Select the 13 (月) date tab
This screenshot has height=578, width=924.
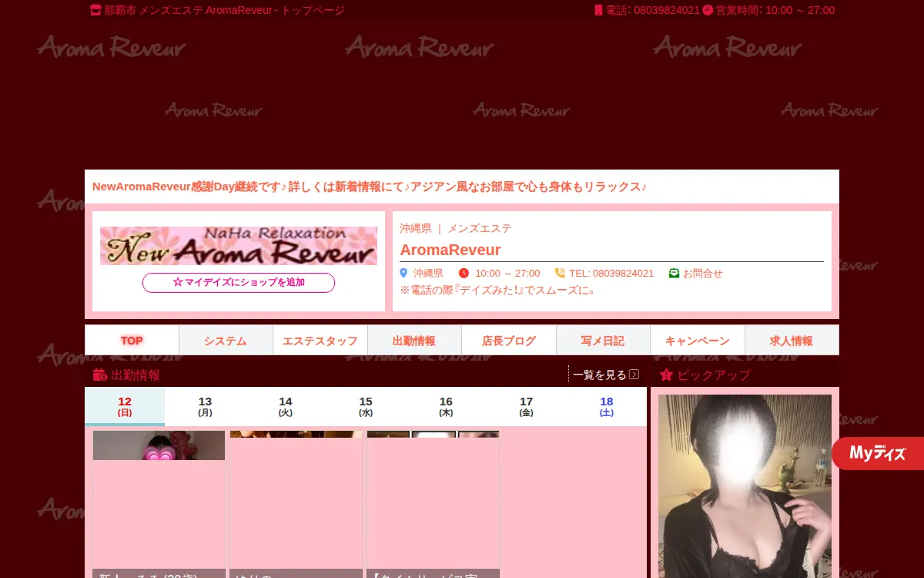[205, 406]
